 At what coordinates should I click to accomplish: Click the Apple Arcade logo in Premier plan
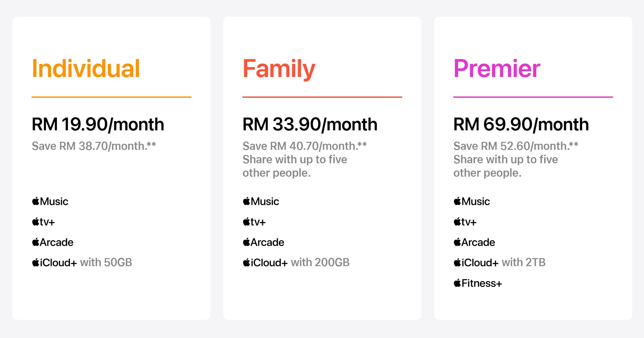474,242
